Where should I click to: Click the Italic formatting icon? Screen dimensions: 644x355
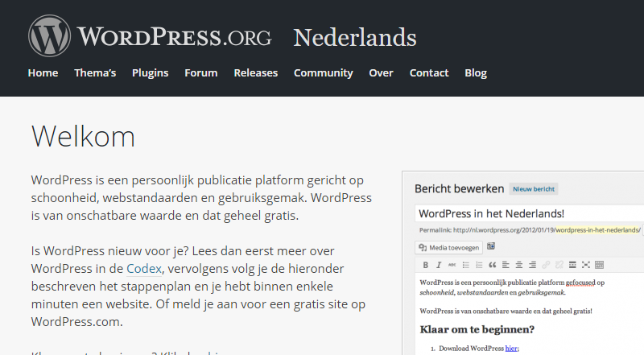tap(439, 265)
